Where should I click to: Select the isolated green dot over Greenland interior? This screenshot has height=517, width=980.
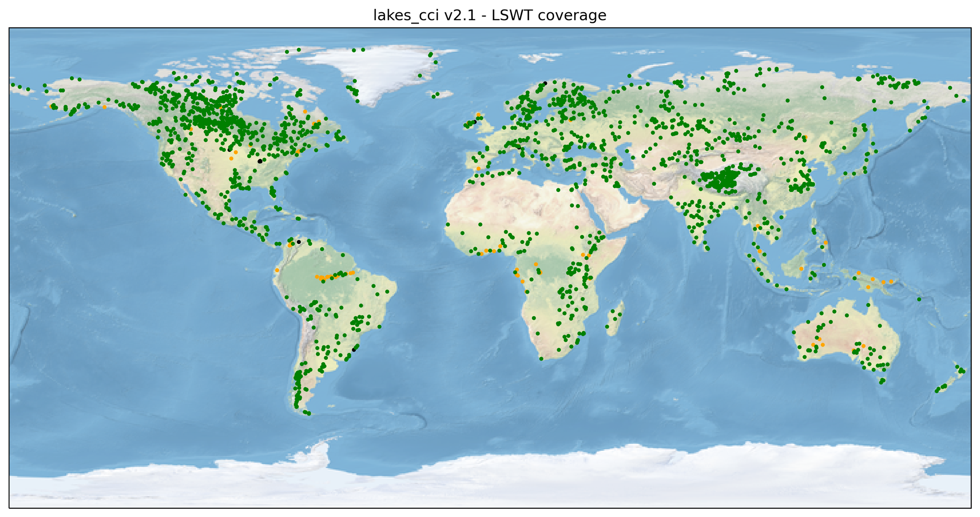point(419,74)
